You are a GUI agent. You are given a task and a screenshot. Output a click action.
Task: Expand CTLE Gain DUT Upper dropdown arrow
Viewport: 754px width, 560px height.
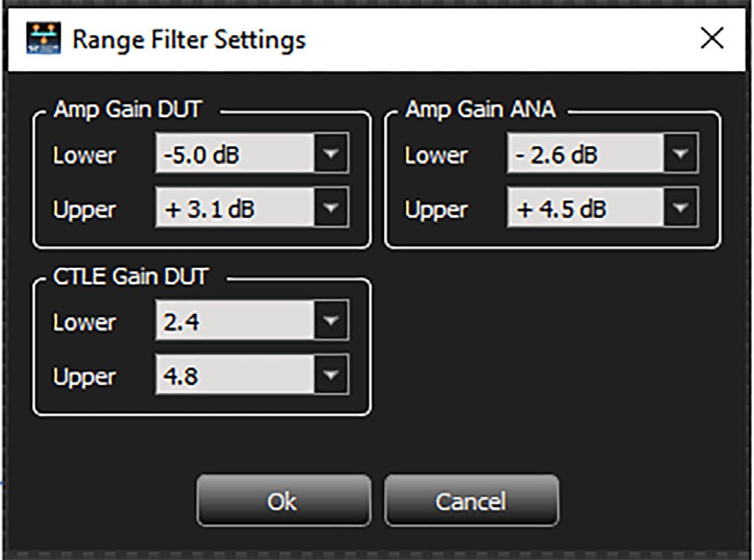pos(331,375)
